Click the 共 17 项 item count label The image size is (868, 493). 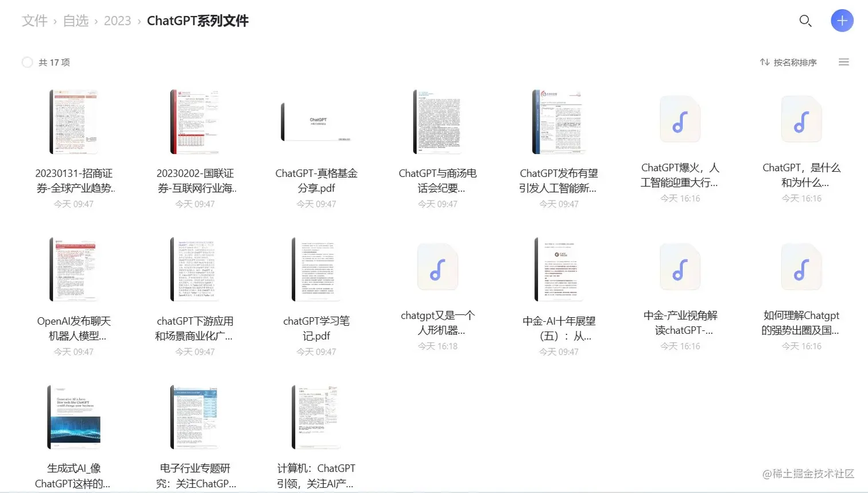54,62
